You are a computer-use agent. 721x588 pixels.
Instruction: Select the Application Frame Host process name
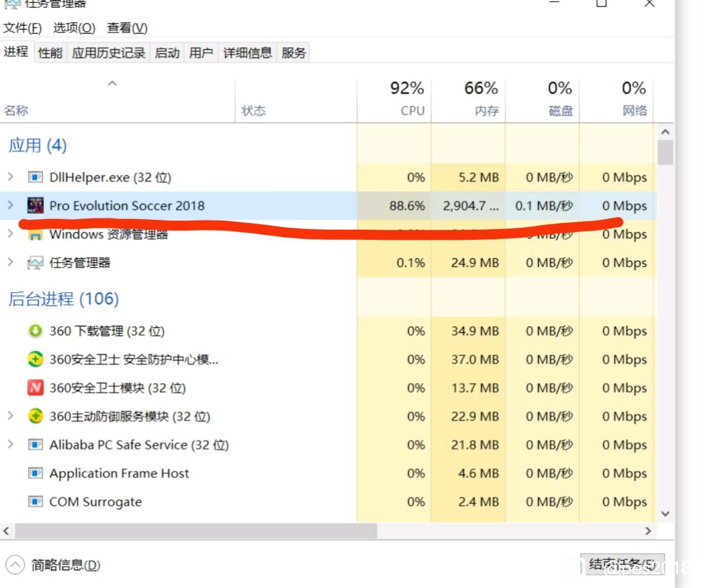click(119, 473)
